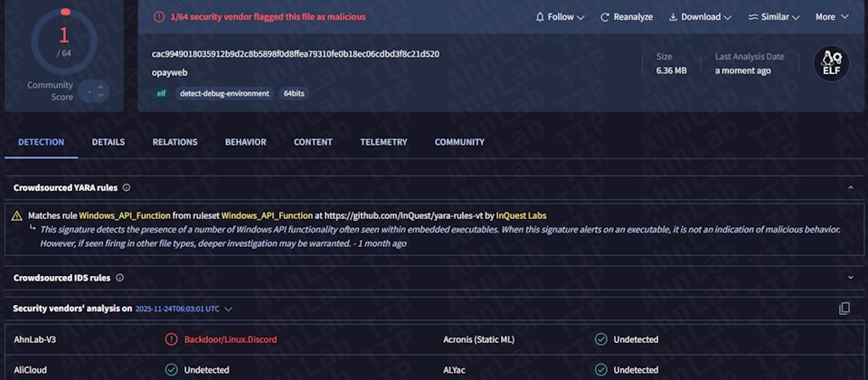
Task: Expand the Crowdsourced IDS rules section
Action: coord(850,278)
